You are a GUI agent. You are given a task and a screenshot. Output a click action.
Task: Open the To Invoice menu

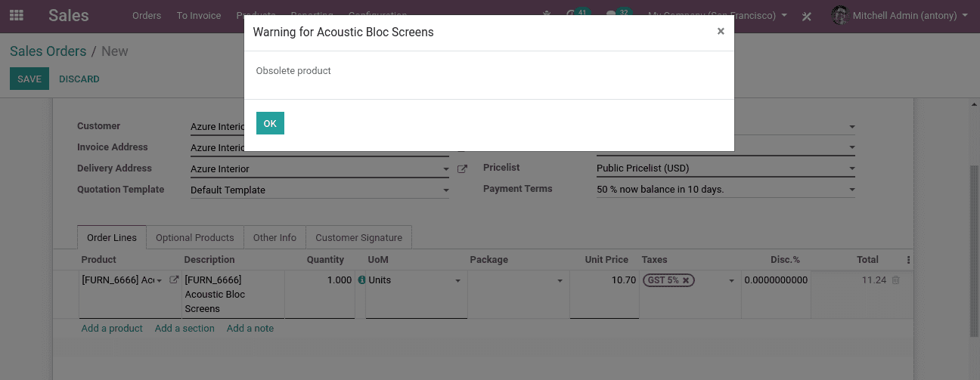click(199, 15)
